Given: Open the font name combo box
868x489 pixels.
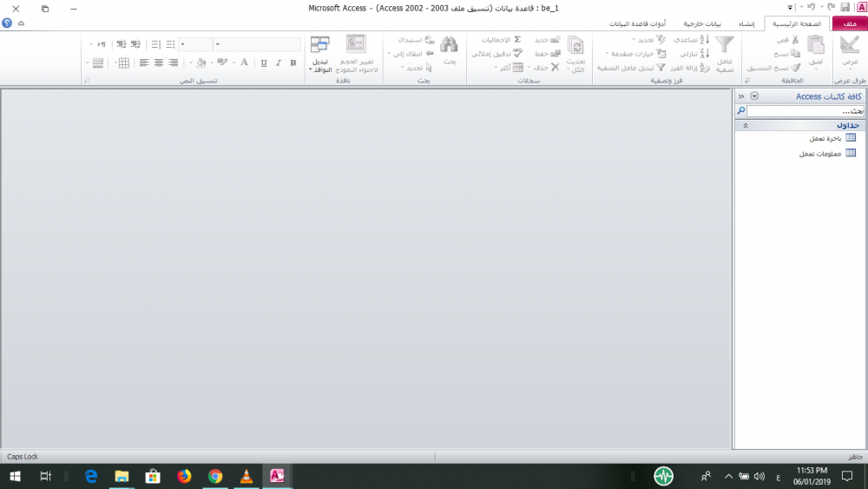Looking at the screenshot, I should [218, 44].
